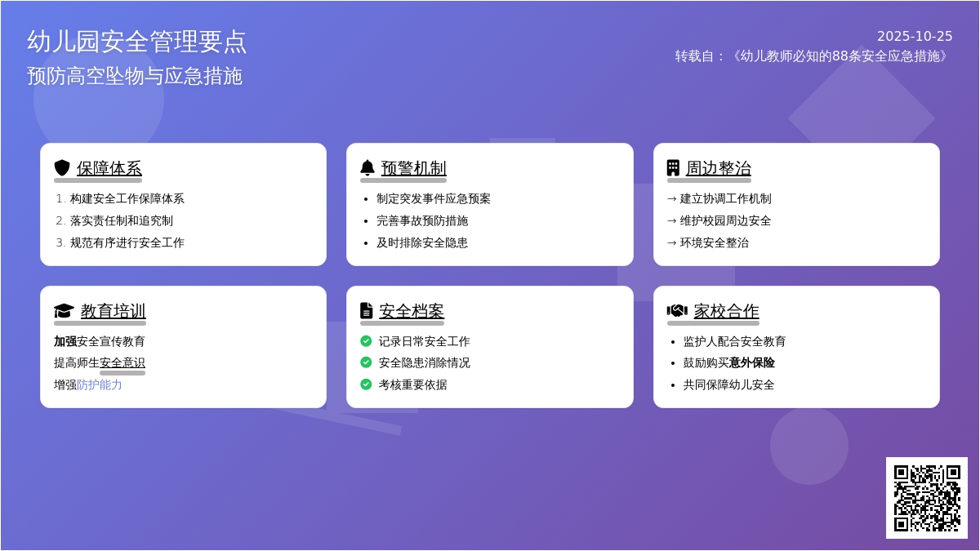Click the main title 幼儿园安全管理要点
The height and width of the screenshot is (551, 980).
[137, 42]
